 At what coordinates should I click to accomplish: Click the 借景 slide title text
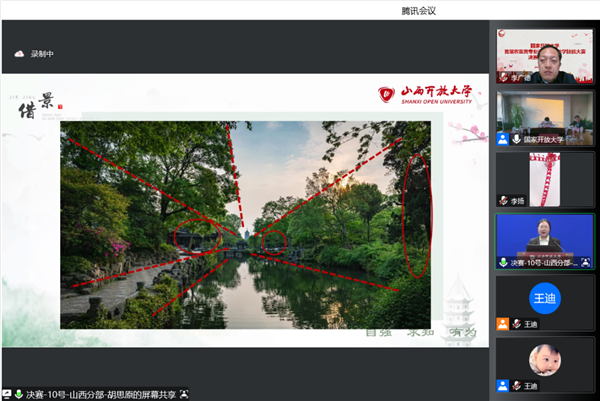40,110
